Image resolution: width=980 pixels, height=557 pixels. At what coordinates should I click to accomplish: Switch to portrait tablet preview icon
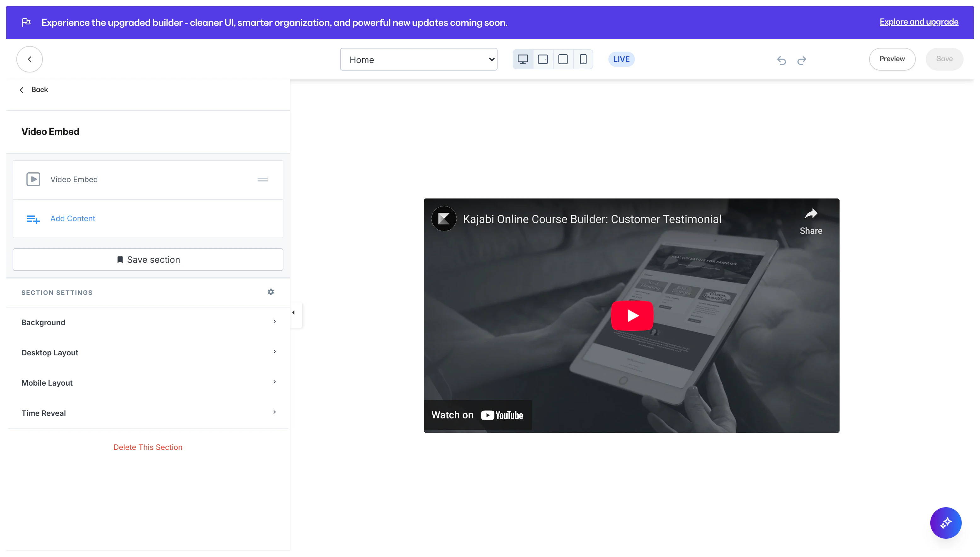(563, 59)
